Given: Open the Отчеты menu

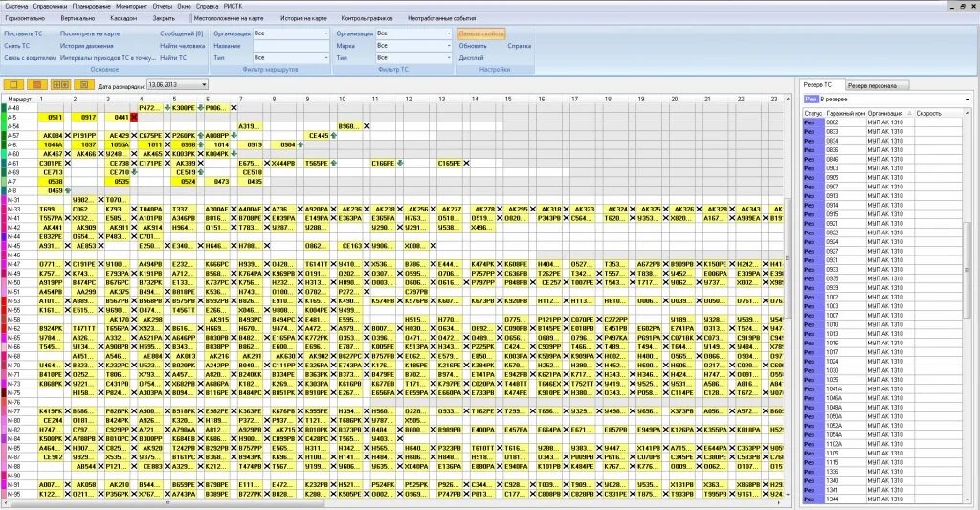Looking at the screenshot, I should [163, 7].
